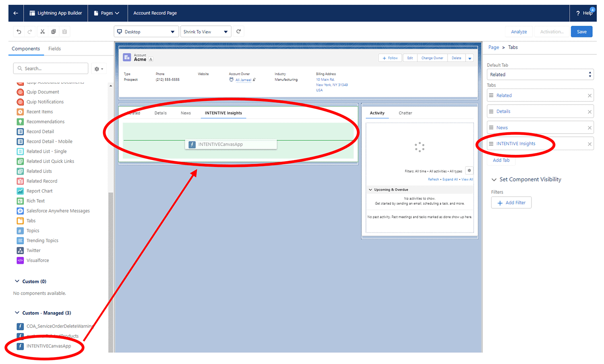This screenshot has height=364, width=604.
Task: Click the Add Filter button
Action: click(511, 203)
